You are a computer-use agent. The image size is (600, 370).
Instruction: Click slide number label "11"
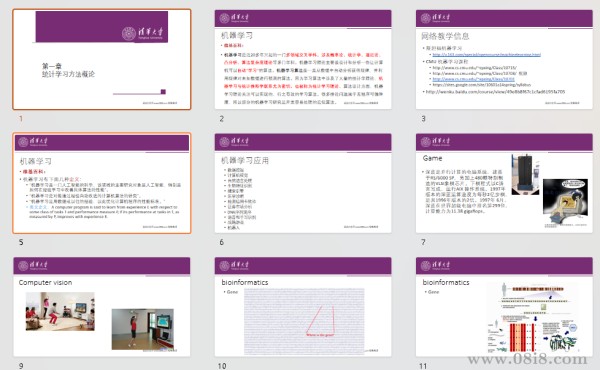click(x=423, y=366)
